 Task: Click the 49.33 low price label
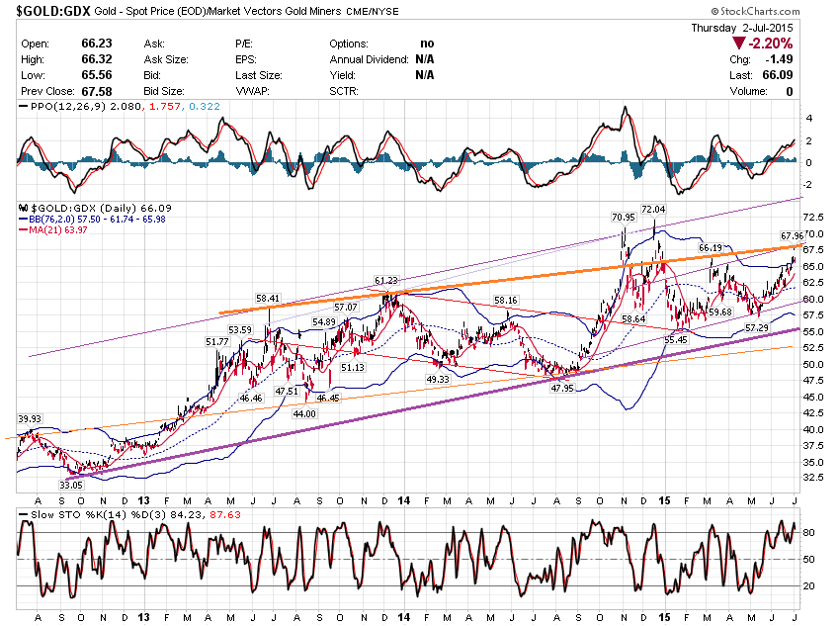438,379
